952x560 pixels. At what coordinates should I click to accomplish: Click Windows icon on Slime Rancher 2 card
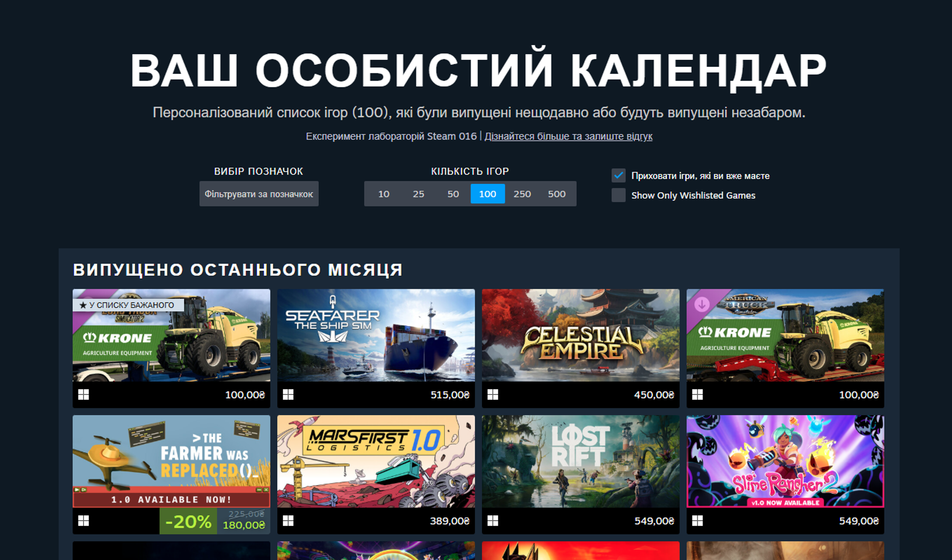click(698, 521)
